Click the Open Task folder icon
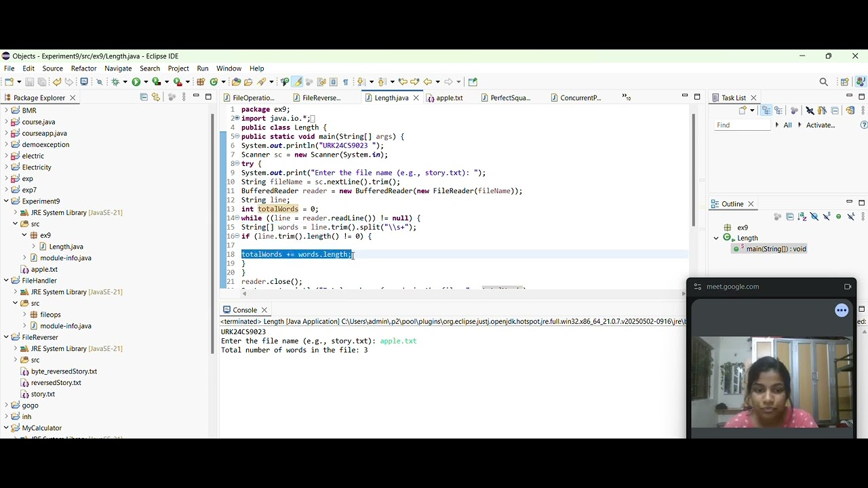This screenshot has width=868, height=488. pyautogui.click(x=248, y=82)
